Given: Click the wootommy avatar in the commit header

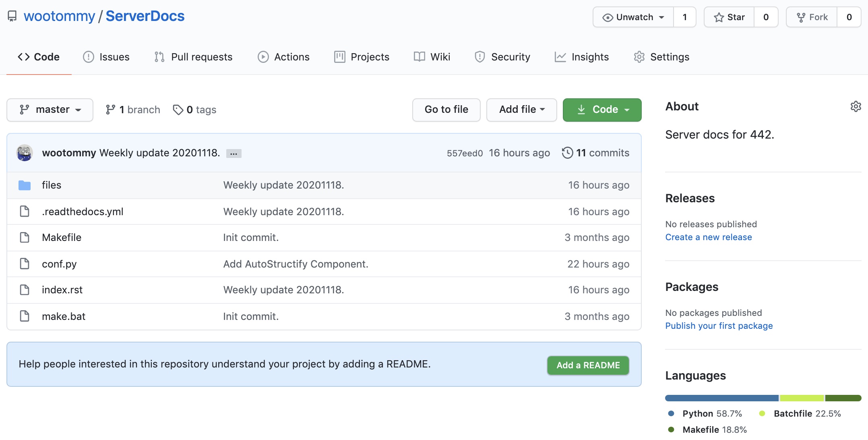Looking at the screenshot, I should tap(25, 153).
